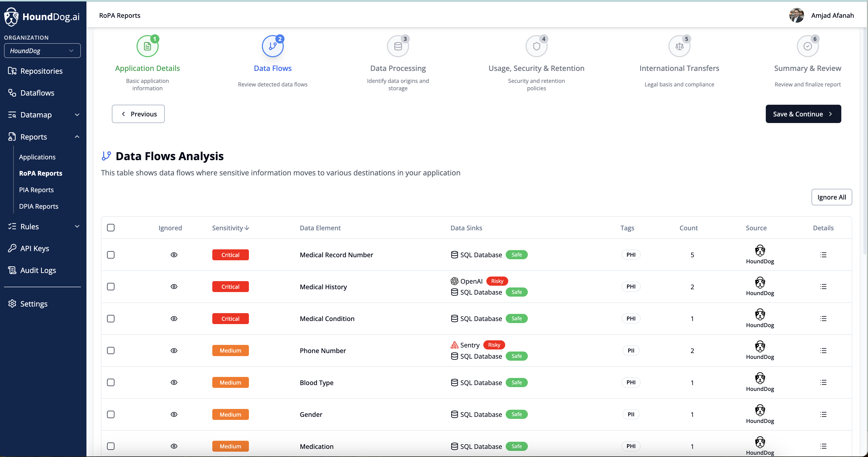The height and width of the screenshot is (457, 868).
Task: Click Save & Continue button
Action: 803,114
